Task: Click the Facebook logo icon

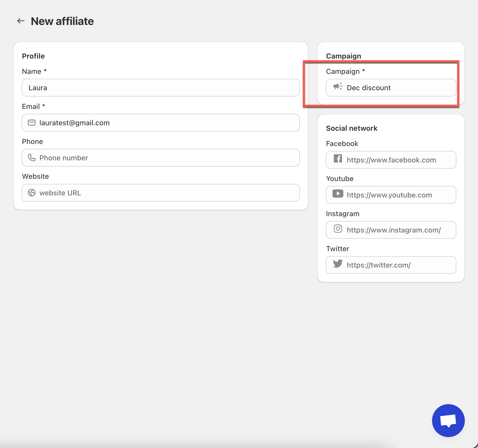Action: click(338, 159)
